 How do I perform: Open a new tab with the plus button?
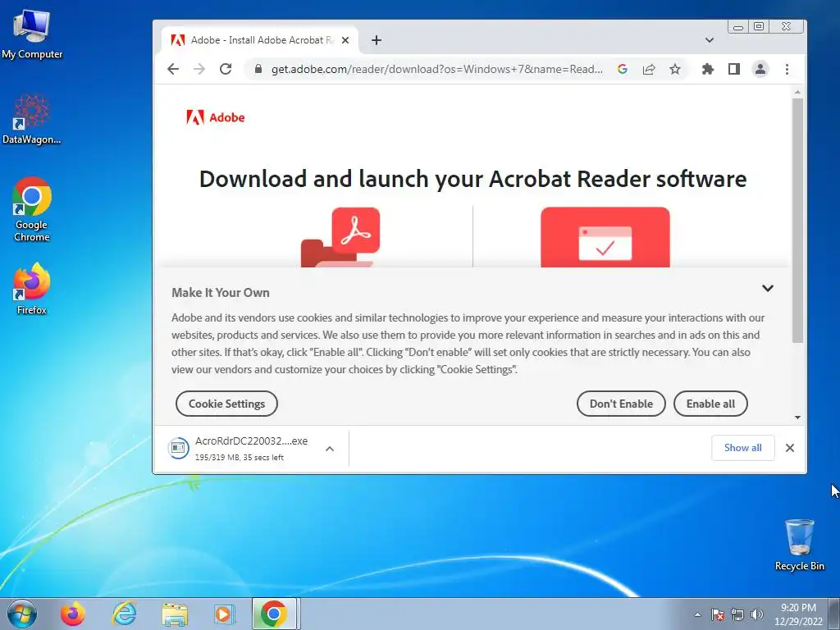coord(377,40)
